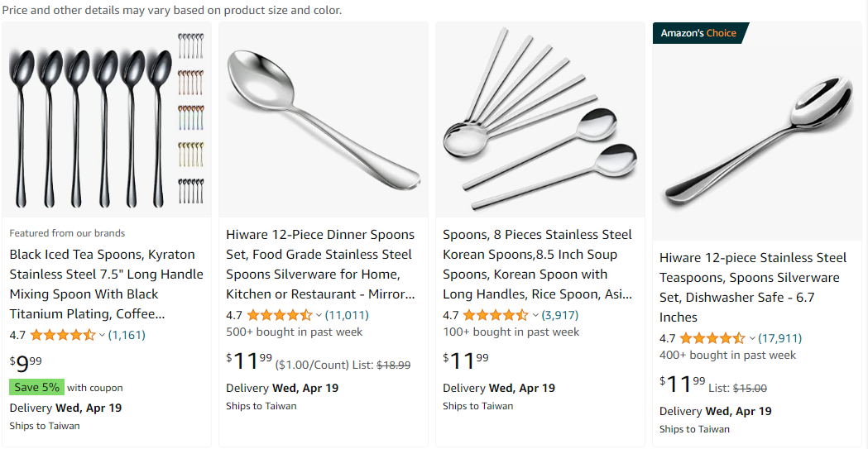This screenshot has height=449, width=868.
Task: View the 1,161 reviews link
Action: pyautogui.click(x=127, y=335)
